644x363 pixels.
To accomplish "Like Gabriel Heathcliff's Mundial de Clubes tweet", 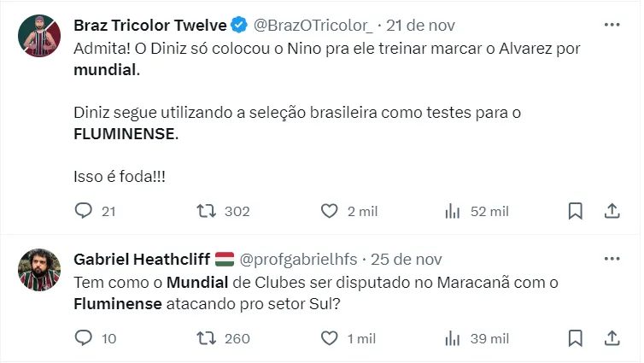I will (x=330, y=338).
